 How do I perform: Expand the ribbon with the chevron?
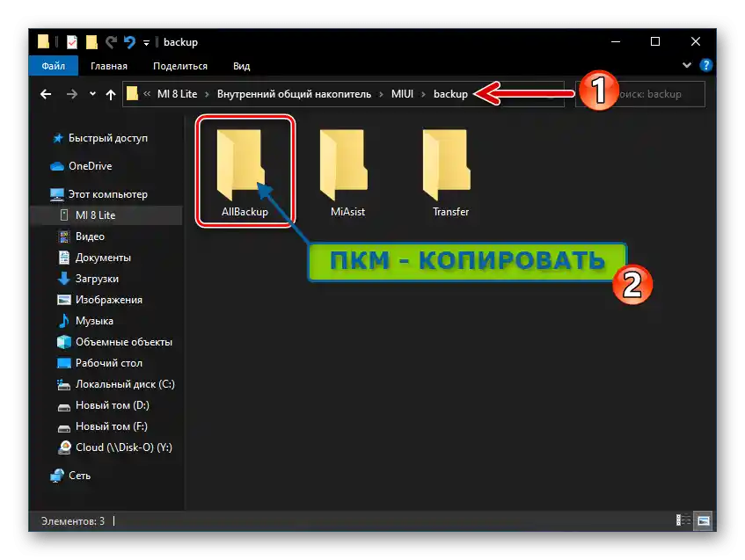pyautogui.click(x=687, y=65)
